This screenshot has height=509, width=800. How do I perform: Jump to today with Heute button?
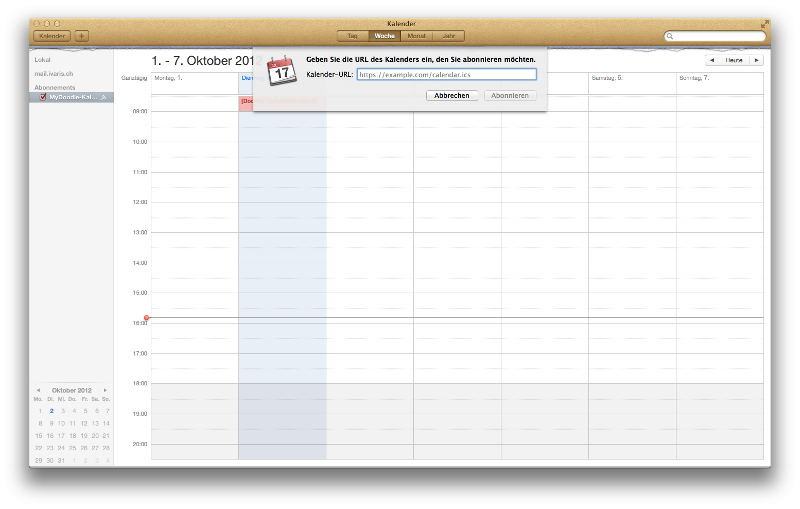[734, 60]
